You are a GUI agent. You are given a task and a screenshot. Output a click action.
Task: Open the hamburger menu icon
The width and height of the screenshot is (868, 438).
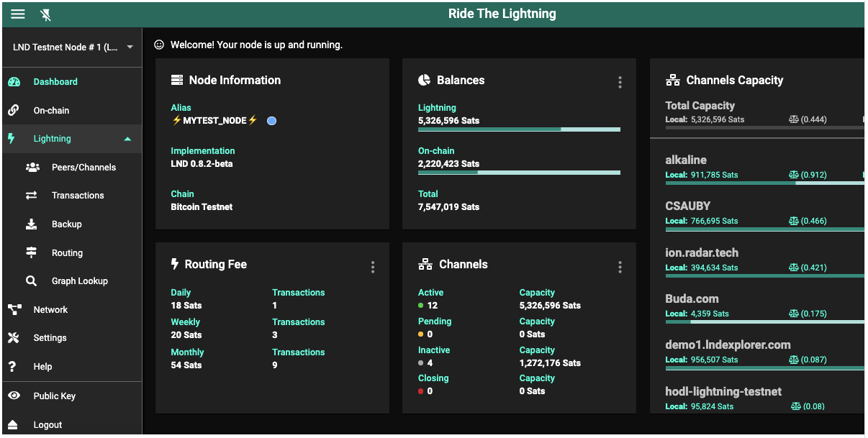tap(18, 14)
